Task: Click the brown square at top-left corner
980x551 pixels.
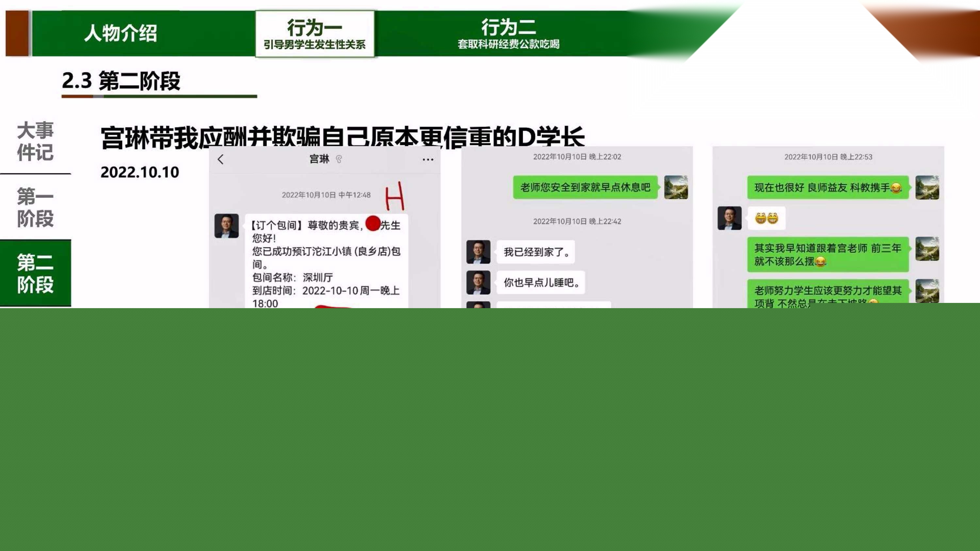Action: point(17,34)
